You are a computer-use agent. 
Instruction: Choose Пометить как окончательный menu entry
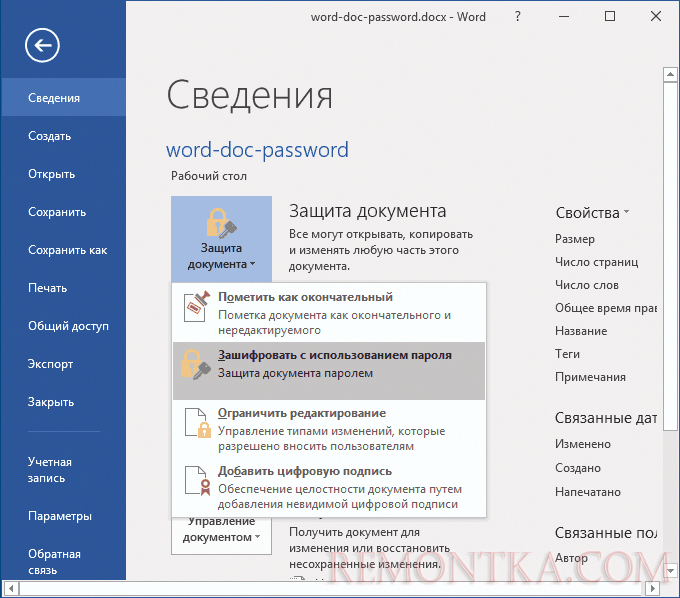329,312
